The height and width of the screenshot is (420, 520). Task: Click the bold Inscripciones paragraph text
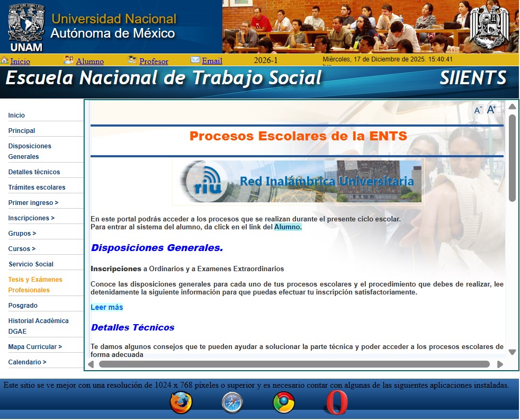click(116, 269)
